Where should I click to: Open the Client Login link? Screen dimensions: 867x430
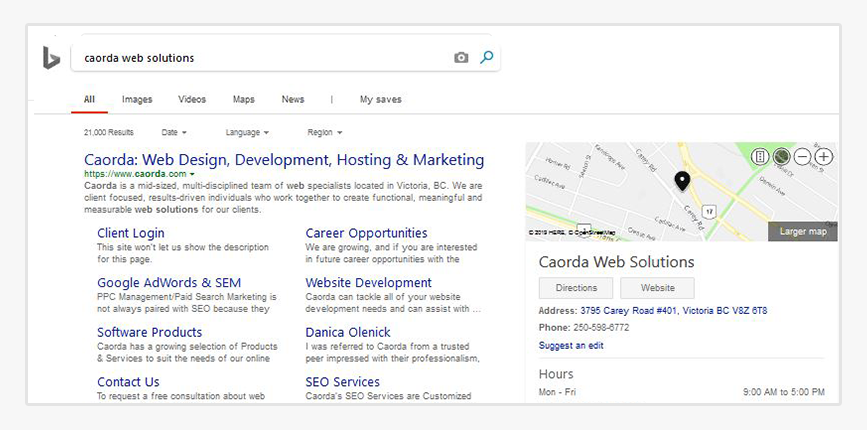[130, 233]
